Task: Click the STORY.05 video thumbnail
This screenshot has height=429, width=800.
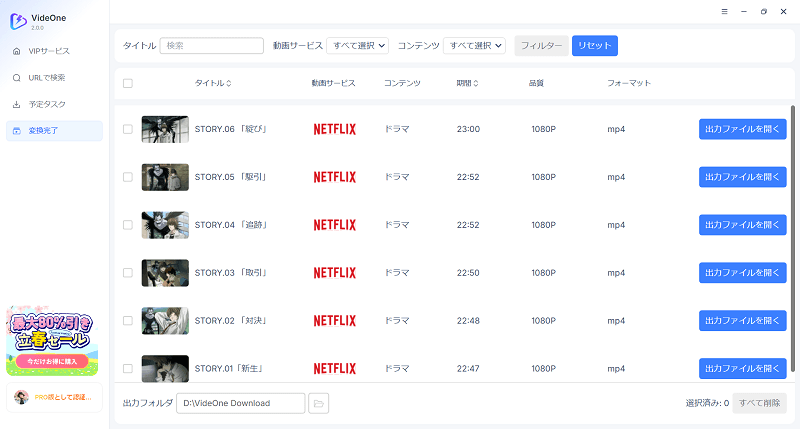Action: (x=165, y=177)
